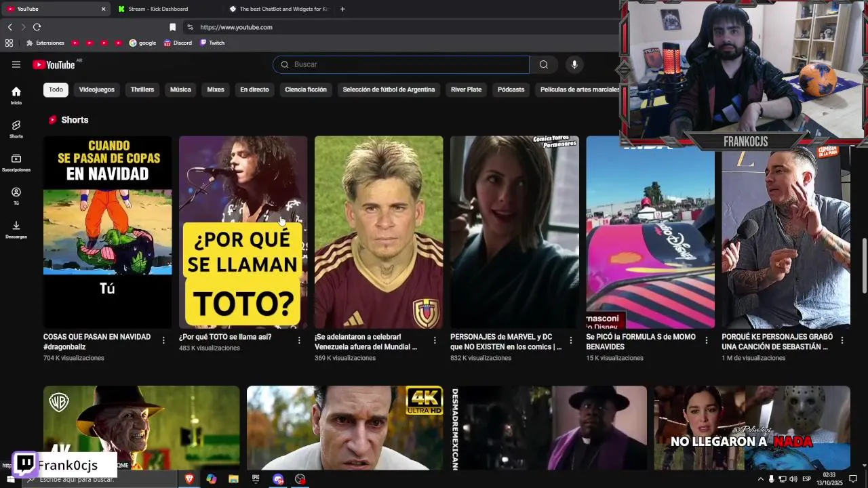Open ¿Por qué TOTO se llama así? title
868x488 pixels.
pos(225,337)
